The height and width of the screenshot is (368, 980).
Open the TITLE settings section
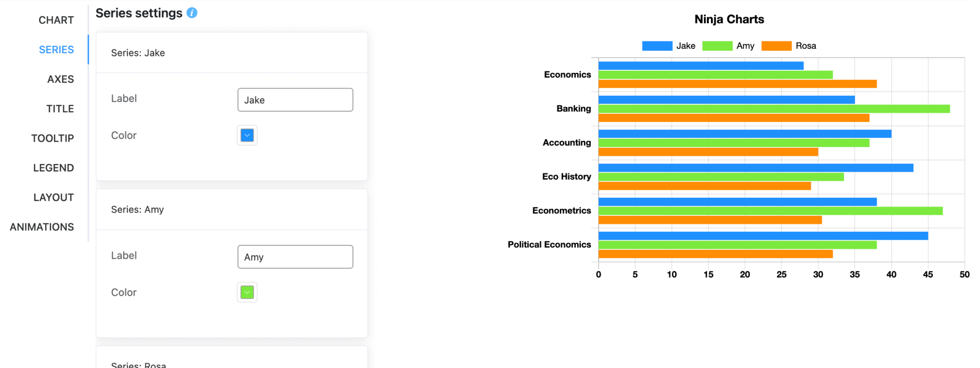click(x=60, y=109)
